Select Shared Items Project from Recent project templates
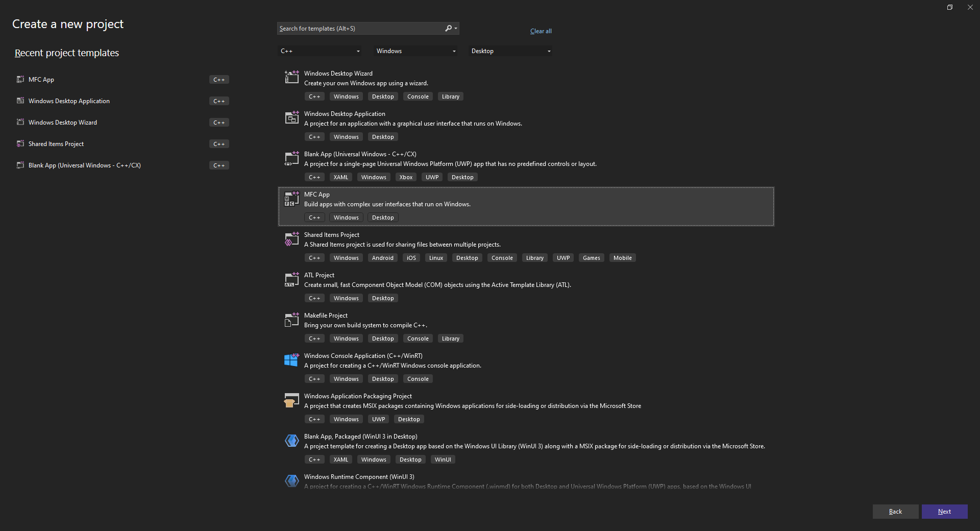The image size is (980, 531). (x=56, y=143)
